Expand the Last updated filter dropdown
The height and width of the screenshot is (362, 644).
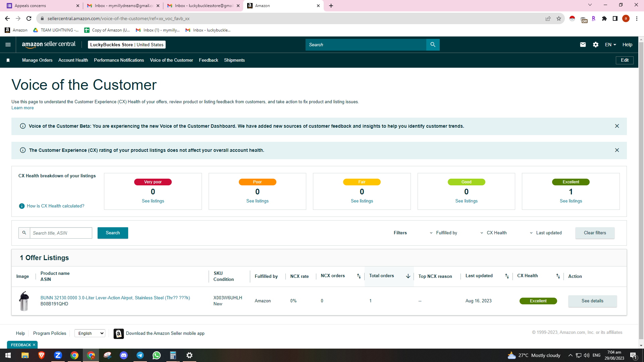pos(546,233)
